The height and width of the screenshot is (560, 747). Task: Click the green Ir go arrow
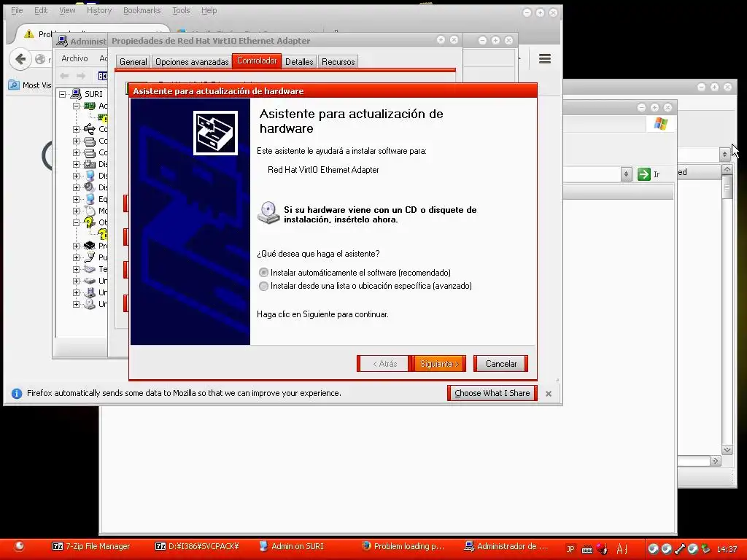pyautogui.click(x=644, y=174)
